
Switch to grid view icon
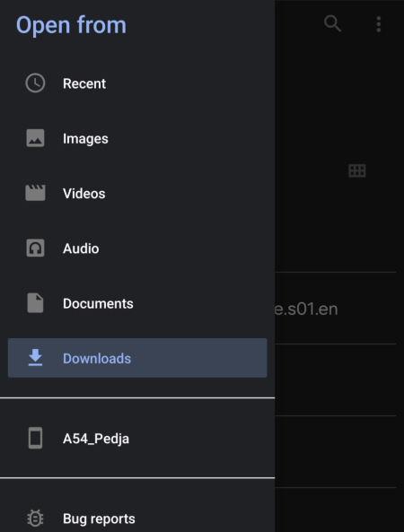point(357,170)
